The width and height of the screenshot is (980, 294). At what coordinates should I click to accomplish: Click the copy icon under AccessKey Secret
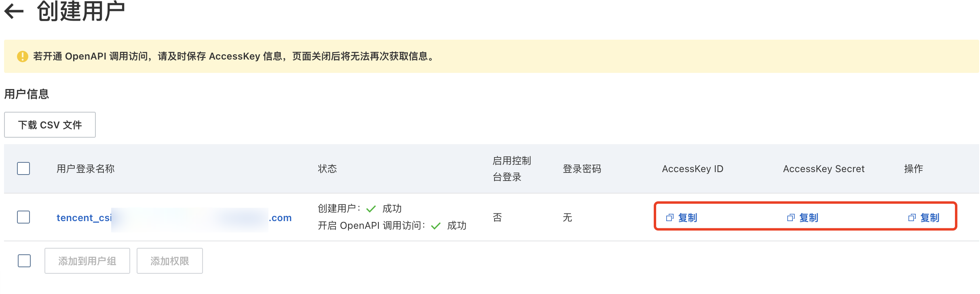tap(791, 218)
